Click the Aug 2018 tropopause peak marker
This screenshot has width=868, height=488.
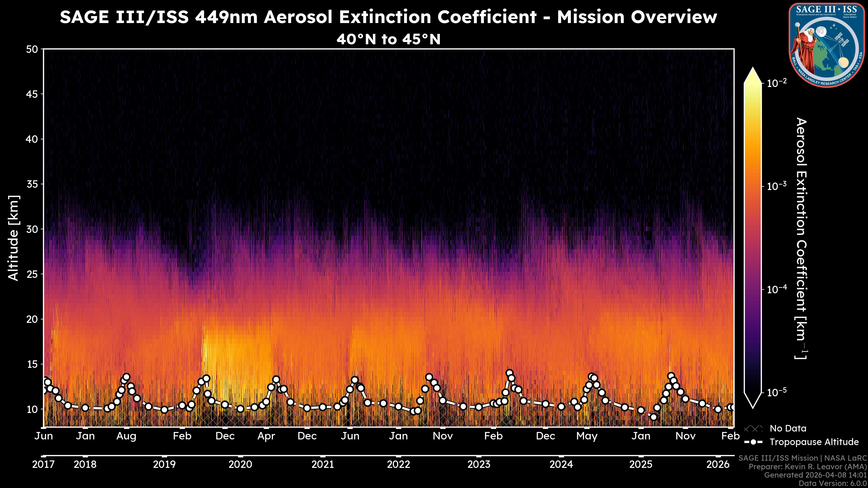(126, 377)
